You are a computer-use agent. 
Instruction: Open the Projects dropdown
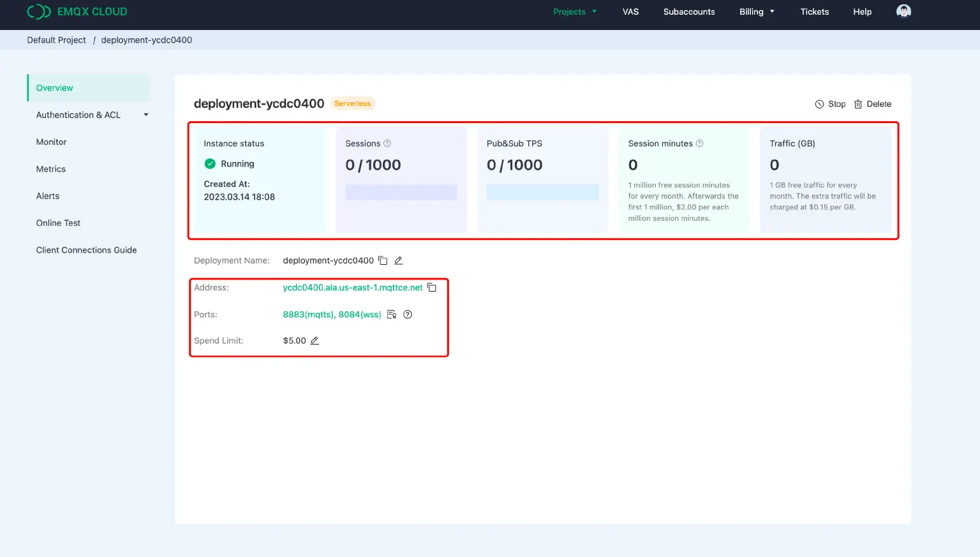574,11
